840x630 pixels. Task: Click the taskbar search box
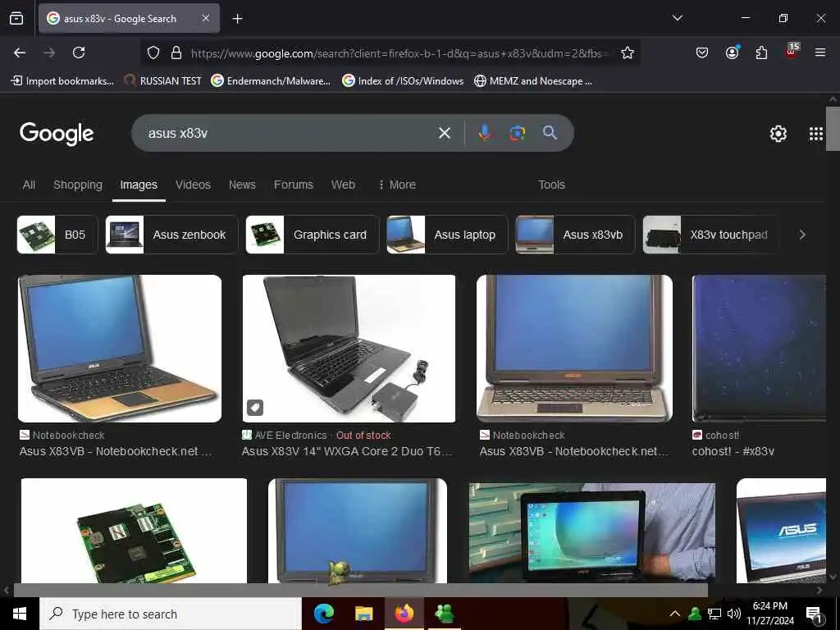coord(171,614)
